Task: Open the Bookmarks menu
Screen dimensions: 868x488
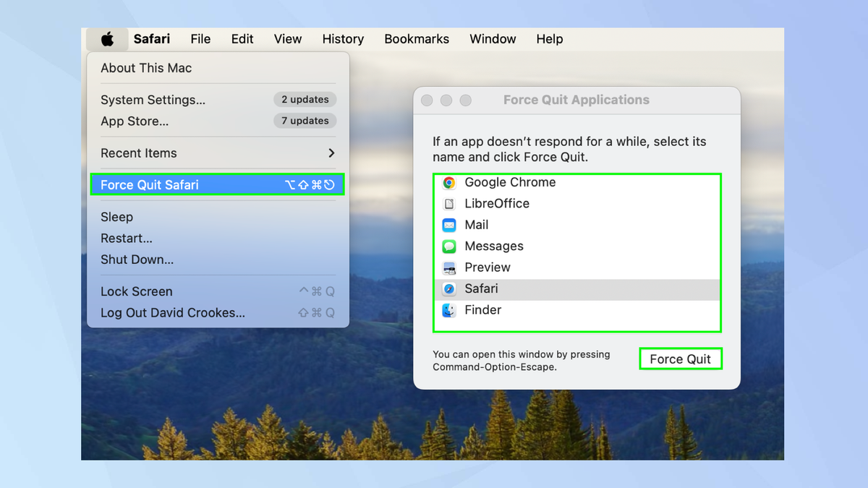Action: coord(417,39)
